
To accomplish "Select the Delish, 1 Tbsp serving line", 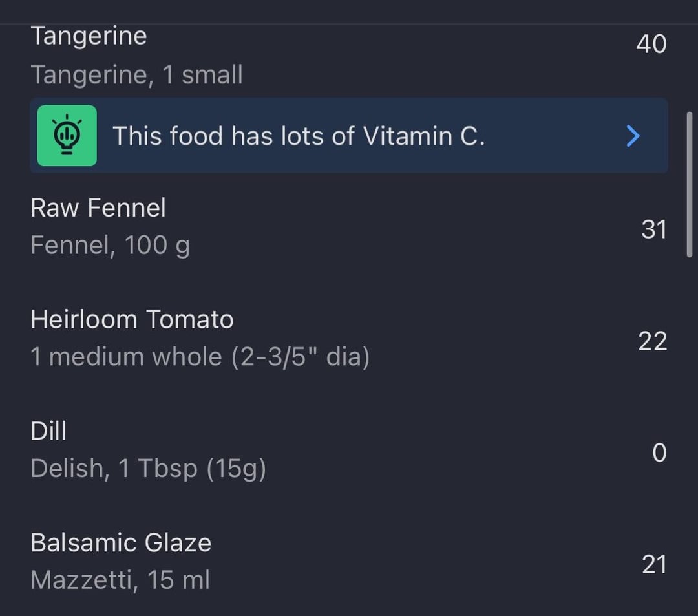I will [148, 469].
